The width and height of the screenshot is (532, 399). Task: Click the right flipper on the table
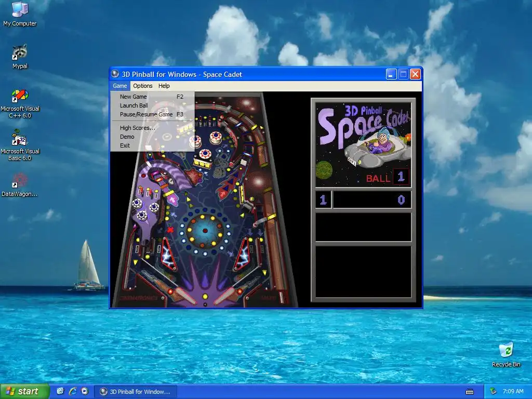point(228,296)
